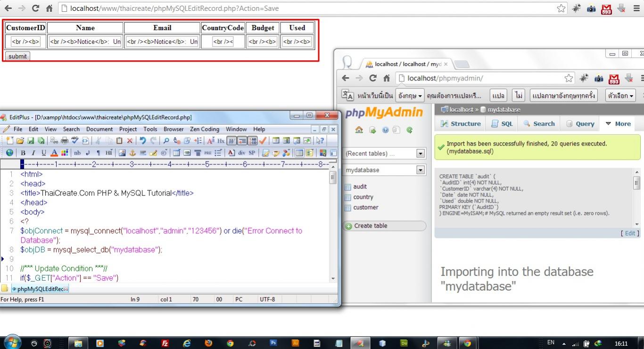Click New file icon in EditPlus toolbar
The height and width of the screenshot is (349, 644).
click(x=10, y=140)
